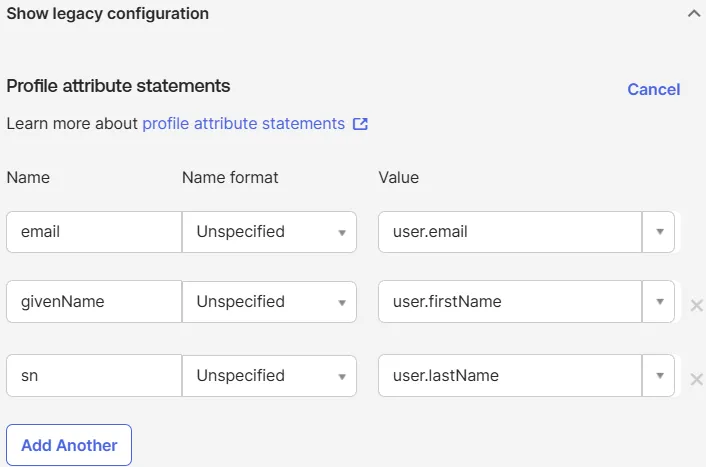The height and width of the screenshot is (467, 706).
Task: Remove the givenName attribute row
Action: pyautogui.click(x=697, y=306)
